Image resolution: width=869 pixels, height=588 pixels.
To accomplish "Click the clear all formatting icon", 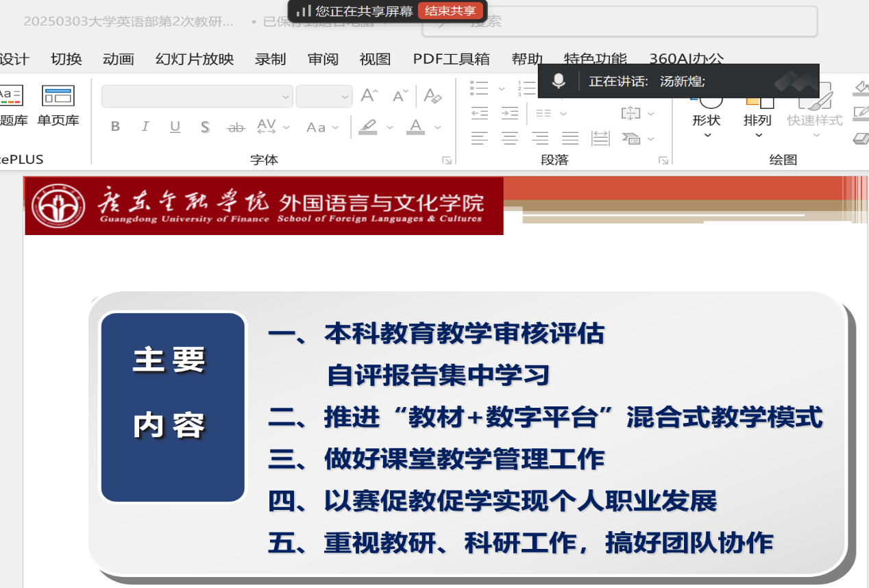I will 432,96.
